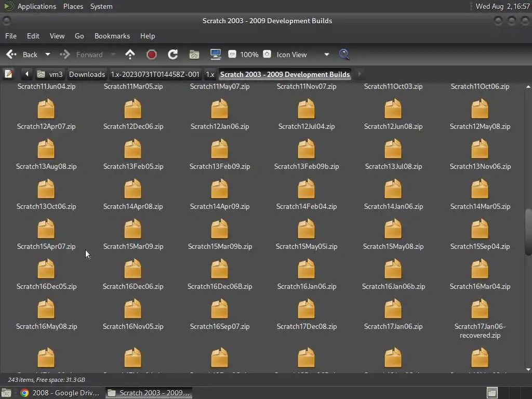Open the Computer icon in toolbar

[x=216, y=54]
